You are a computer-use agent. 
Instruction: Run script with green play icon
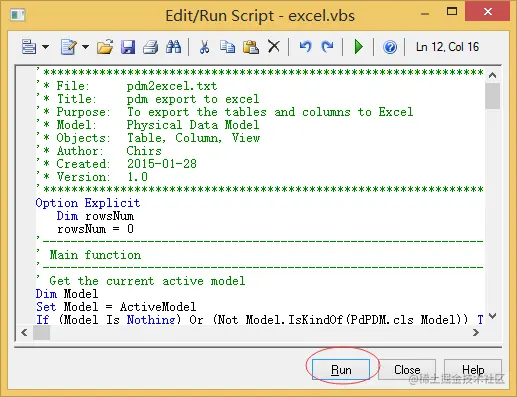[358, 47]
